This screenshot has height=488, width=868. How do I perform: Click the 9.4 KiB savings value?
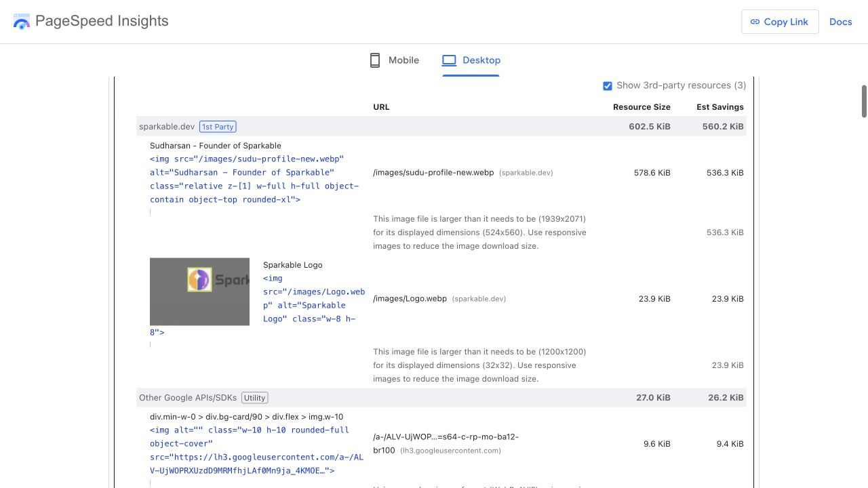click(730, 444)
